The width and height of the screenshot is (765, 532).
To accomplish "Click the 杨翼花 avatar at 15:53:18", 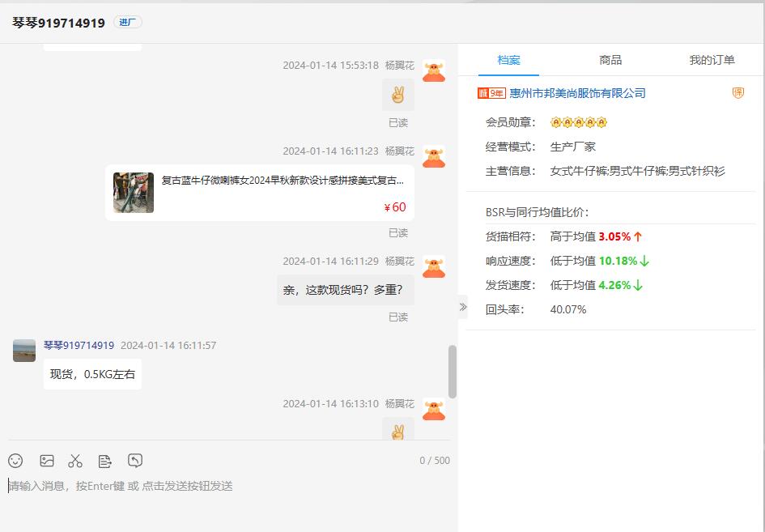I will (434, 70).
